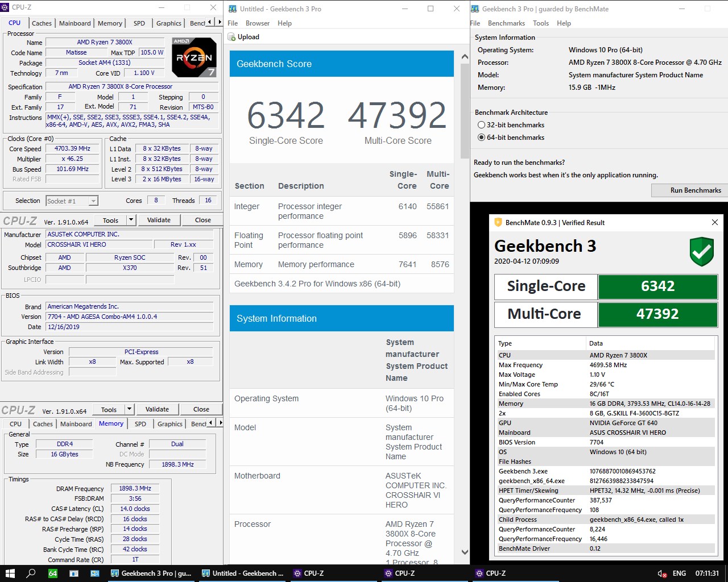This screenshot has width=728, height=582.
Task: Click the Memory performance row
Action: (x=341, y=264)
